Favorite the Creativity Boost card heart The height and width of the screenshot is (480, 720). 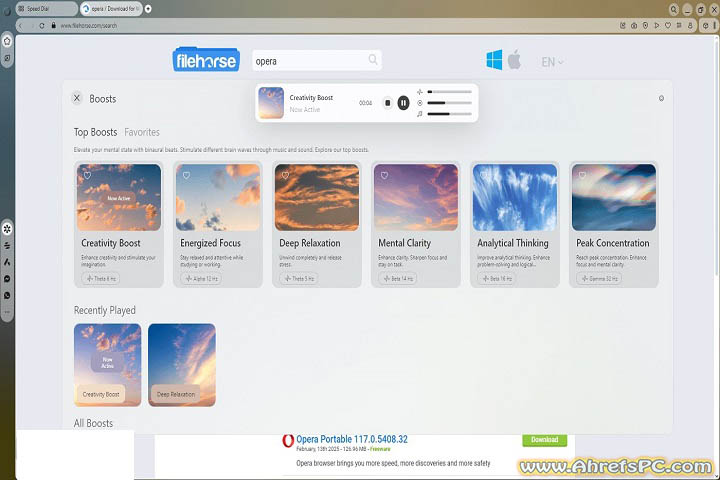point(87,175)
